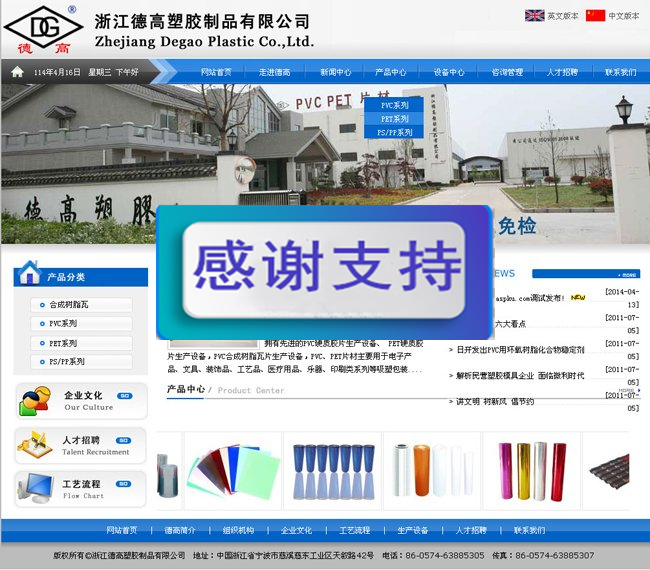Open metallic colored rolls product thumbnail
Viewport: 650px width, 570px height.
[x=532, y=471]
